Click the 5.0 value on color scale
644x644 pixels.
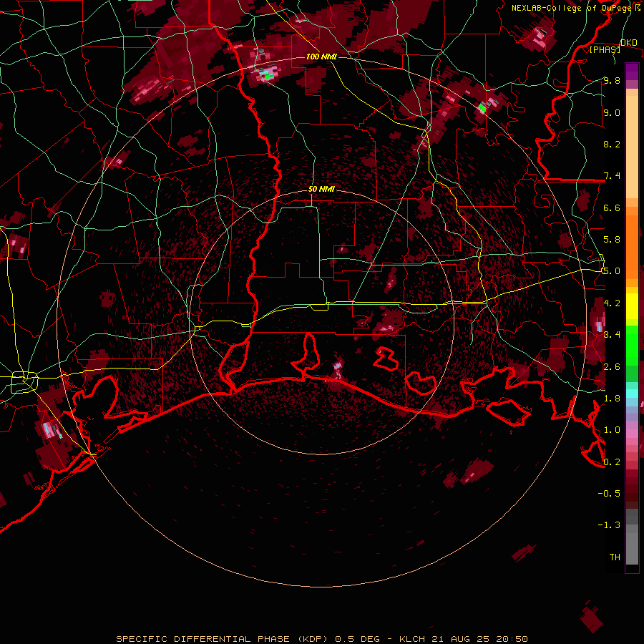[612, 271]
